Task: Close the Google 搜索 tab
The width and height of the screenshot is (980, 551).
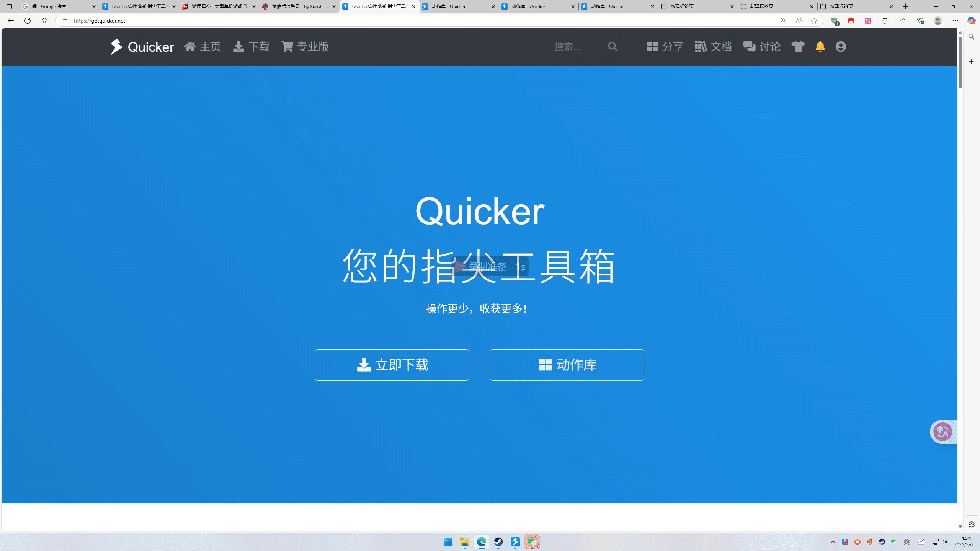Action: 94,7
